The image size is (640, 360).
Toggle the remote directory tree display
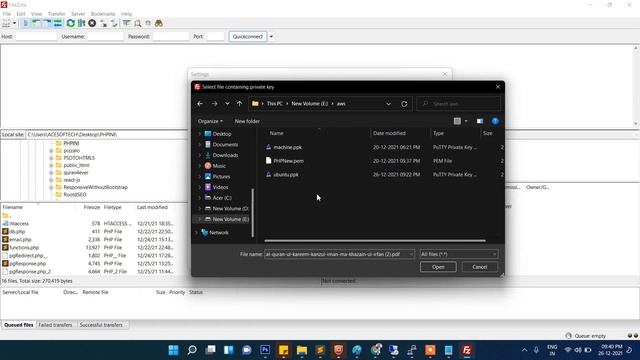(x=47, y=23)
